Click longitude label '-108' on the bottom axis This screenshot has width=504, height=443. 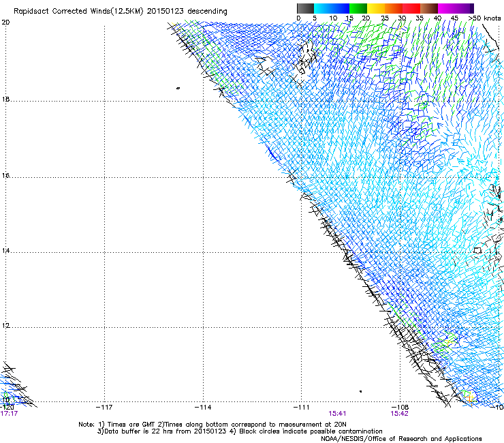point(400,408)
